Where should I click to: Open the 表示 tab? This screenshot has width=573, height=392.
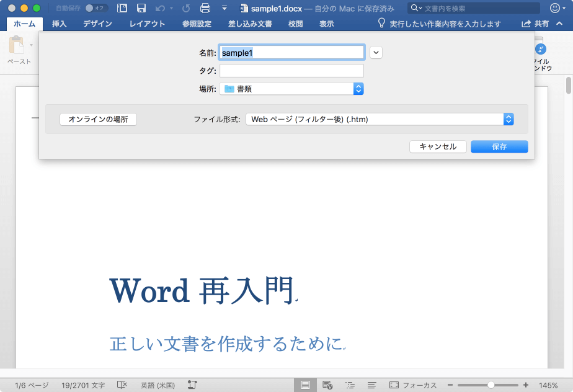(x=326, y=24)
